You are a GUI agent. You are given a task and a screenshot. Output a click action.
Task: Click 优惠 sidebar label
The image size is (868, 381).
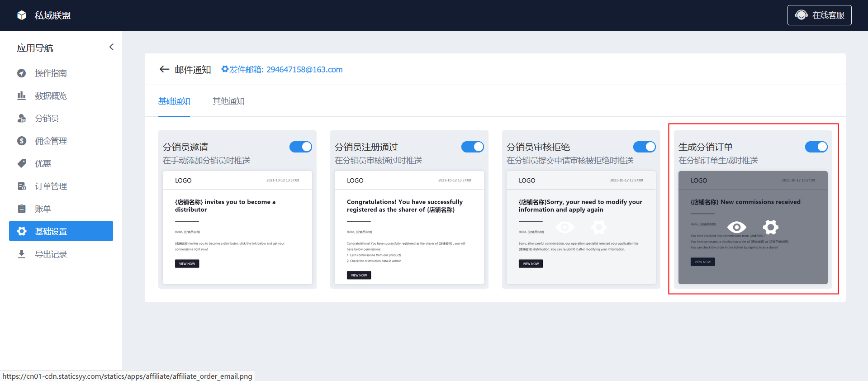tap(43, 163)
